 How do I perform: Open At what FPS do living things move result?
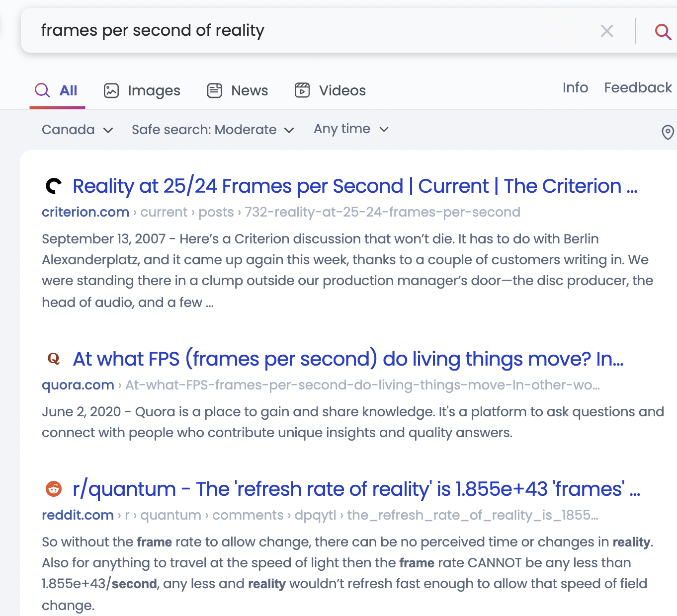(348, 359)
